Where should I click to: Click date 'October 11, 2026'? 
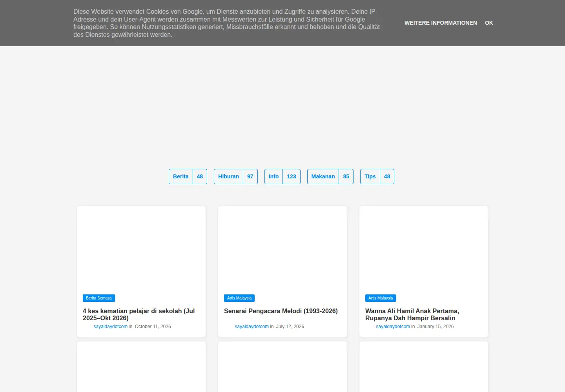pyautogui.click(x=153, y=327)
